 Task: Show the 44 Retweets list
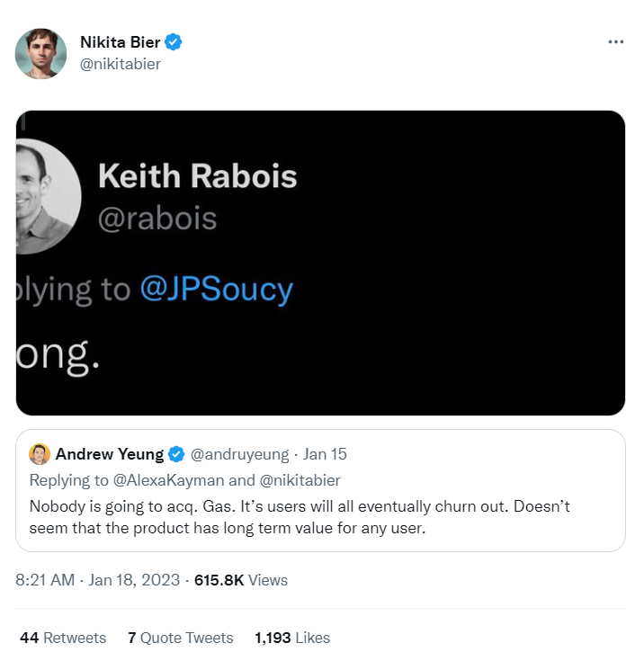(x=63, y=638)
